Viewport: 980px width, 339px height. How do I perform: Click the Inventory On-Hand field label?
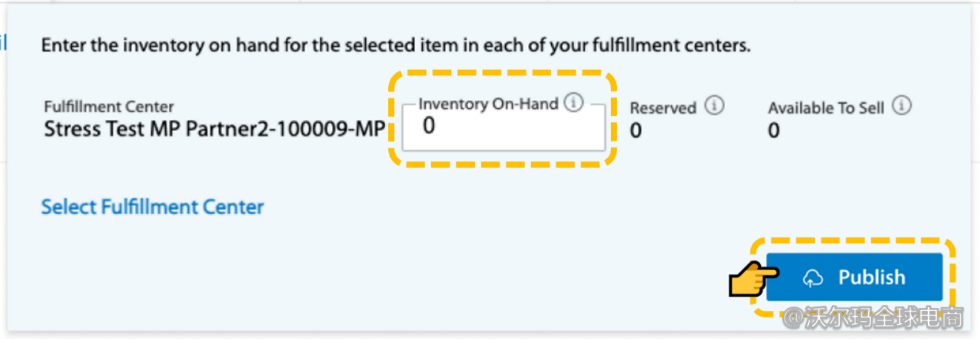click(487, 104)
